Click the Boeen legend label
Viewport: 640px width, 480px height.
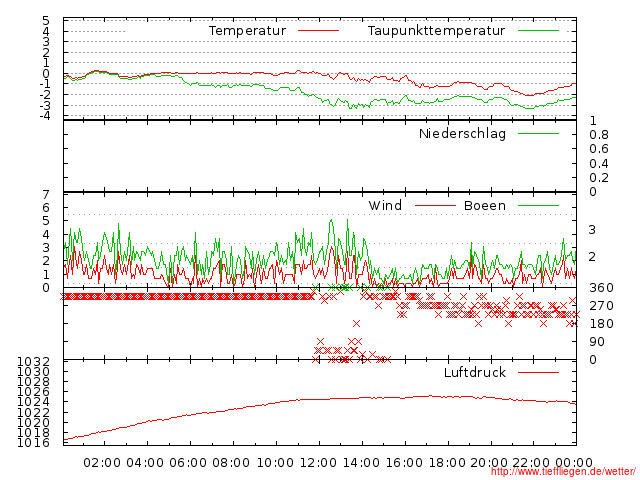pyautogui.click(x=484, y=205)
